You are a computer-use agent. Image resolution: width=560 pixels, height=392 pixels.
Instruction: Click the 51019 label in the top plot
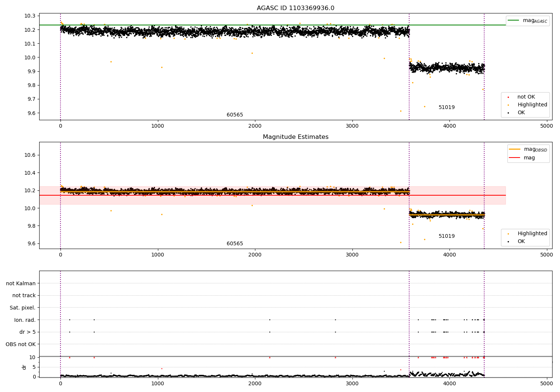[x=447, y=108]
